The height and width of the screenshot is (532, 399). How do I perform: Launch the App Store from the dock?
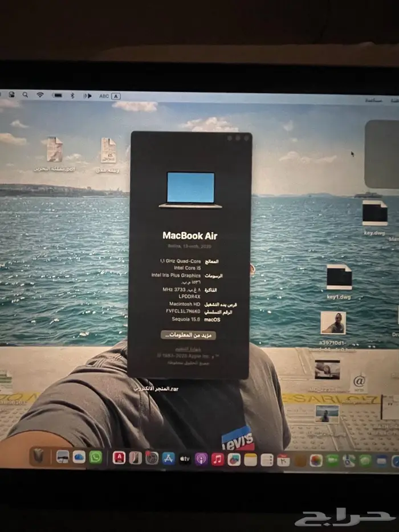168,458
